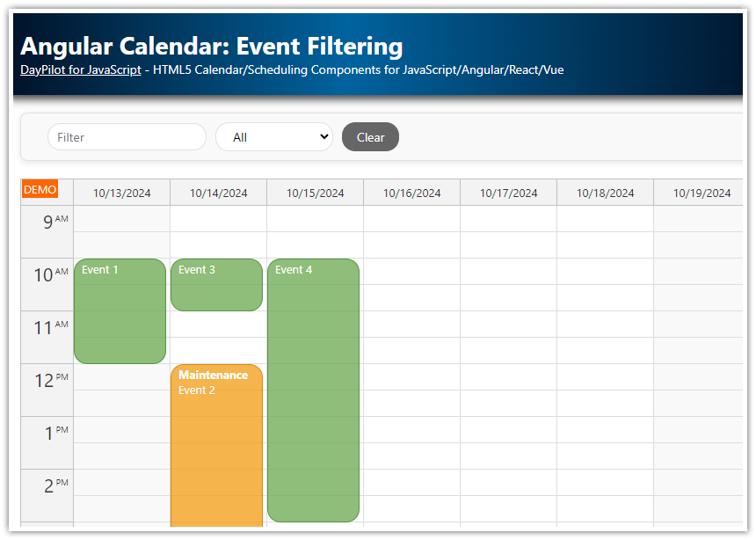Click the Clear button
756x540 pixels.
[370, 136]
